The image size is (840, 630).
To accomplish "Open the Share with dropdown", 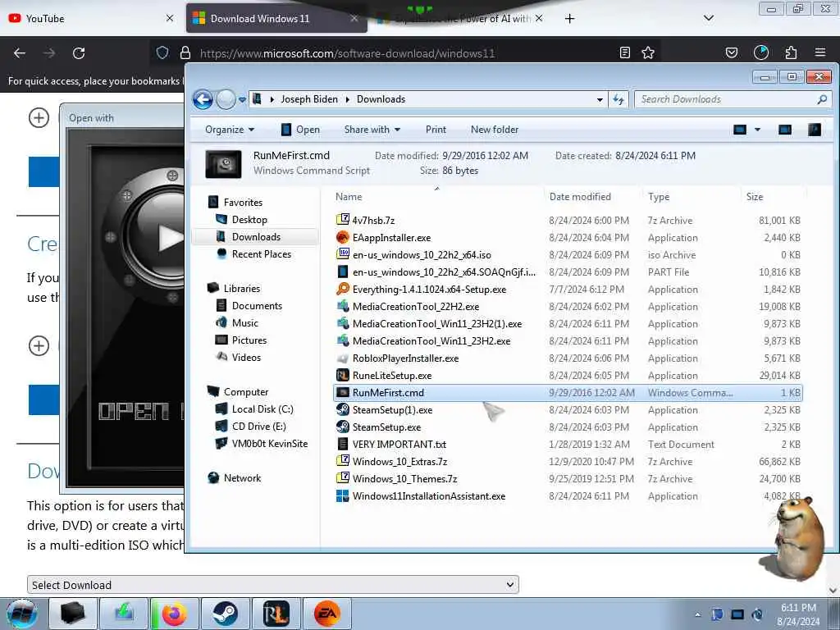I will [x=372, y=130].
